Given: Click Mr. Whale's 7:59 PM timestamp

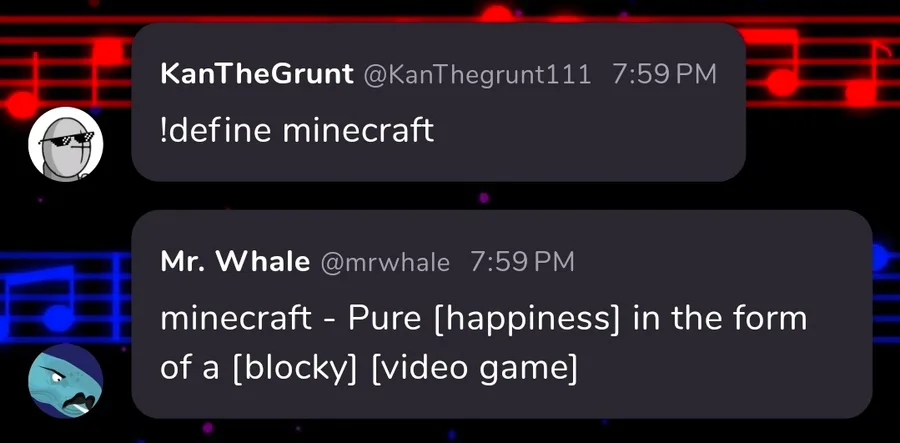Looking at the screenshot, I should pyautogui.click(x=522, y=262).
